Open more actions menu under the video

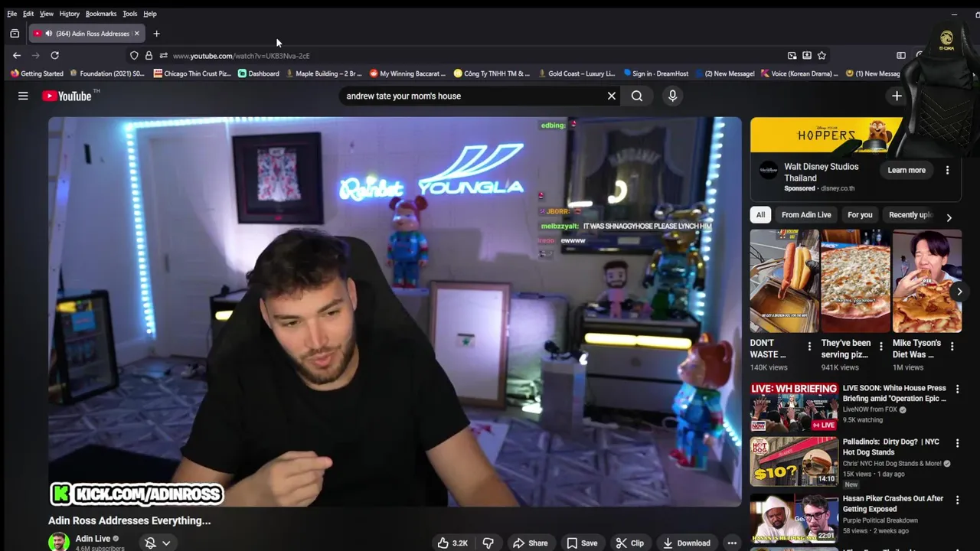point(732,543)
